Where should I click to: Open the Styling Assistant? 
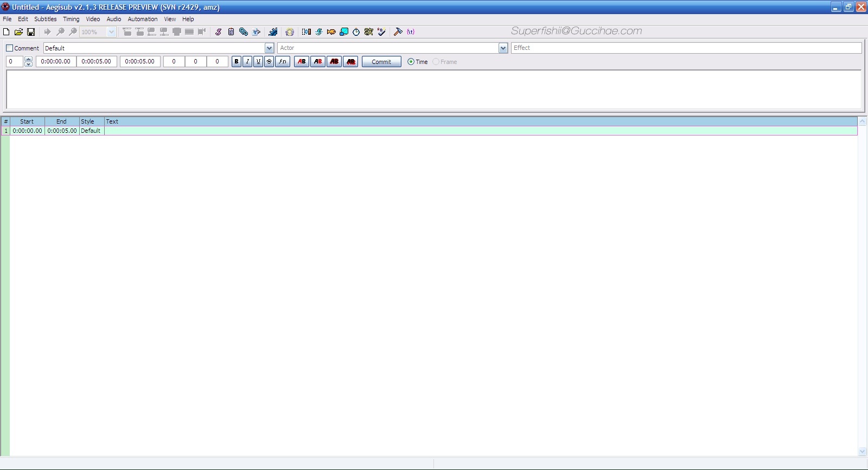[319, 32]
